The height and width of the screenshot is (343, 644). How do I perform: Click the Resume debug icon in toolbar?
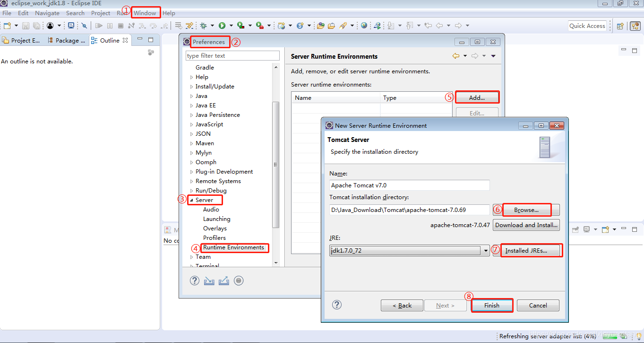tap(99, 26)
